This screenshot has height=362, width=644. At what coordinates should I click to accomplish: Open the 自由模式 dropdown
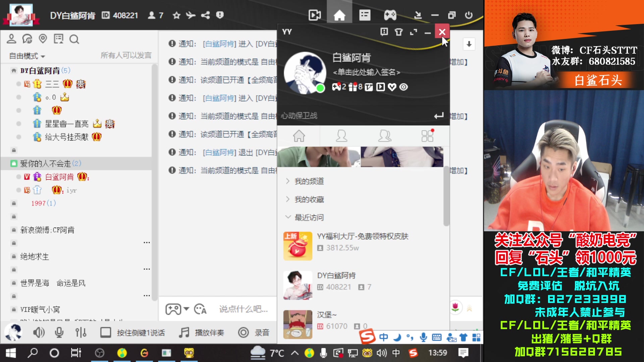pyautogui.click(x=27, y=56)
